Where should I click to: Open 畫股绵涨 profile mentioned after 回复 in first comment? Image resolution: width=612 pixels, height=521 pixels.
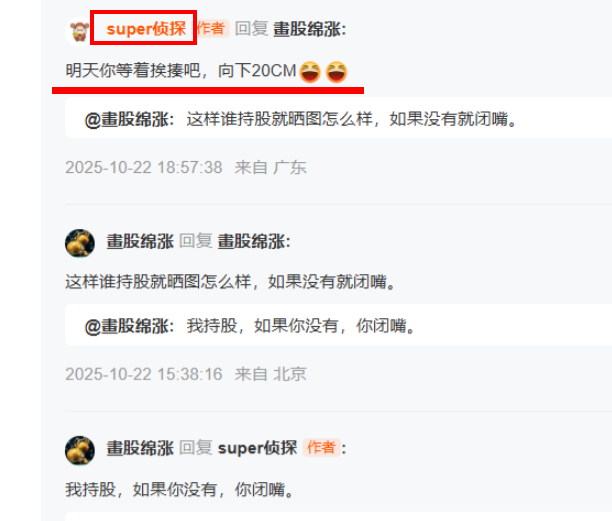(309, 29)
